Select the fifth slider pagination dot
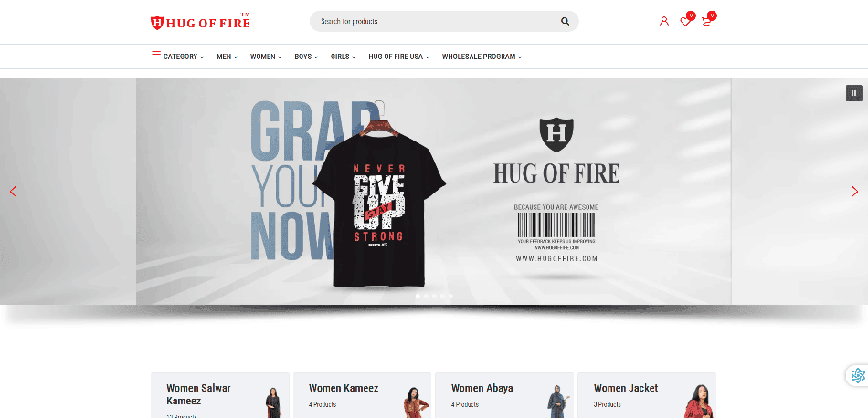 (450, 296)
